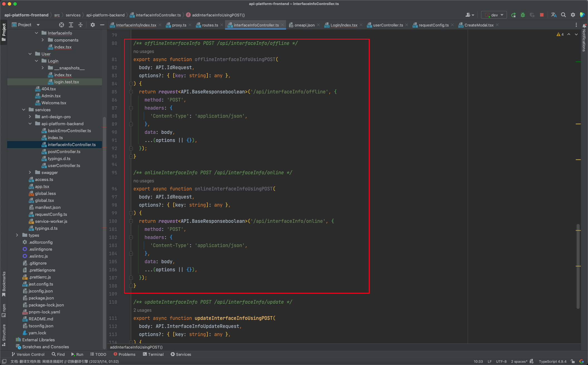
Task: Click the red Stop button icon
Action: (x=541, y=15)
